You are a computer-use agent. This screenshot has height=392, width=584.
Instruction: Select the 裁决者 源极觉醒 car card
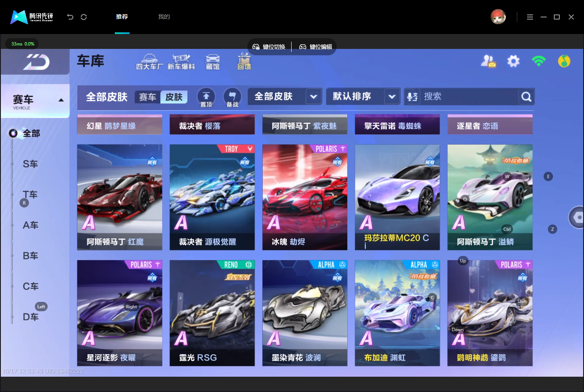212,197
